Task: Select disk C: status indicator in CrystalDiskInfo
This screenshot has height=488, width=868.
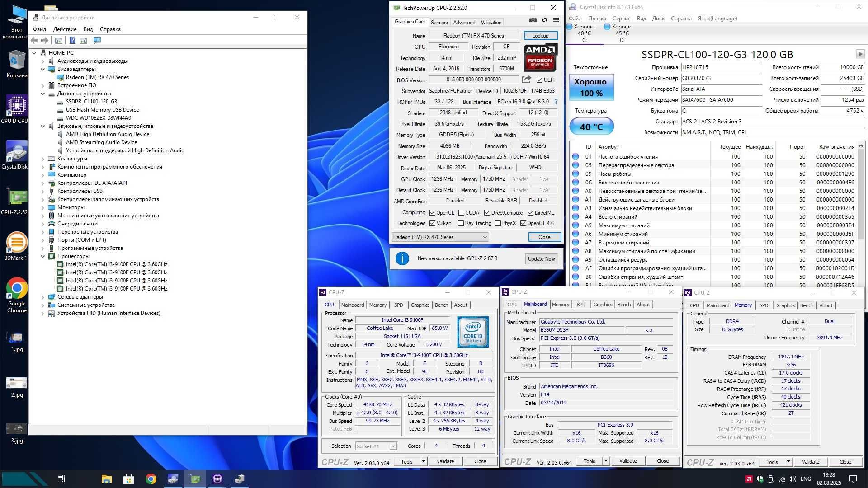Action: 584,33
